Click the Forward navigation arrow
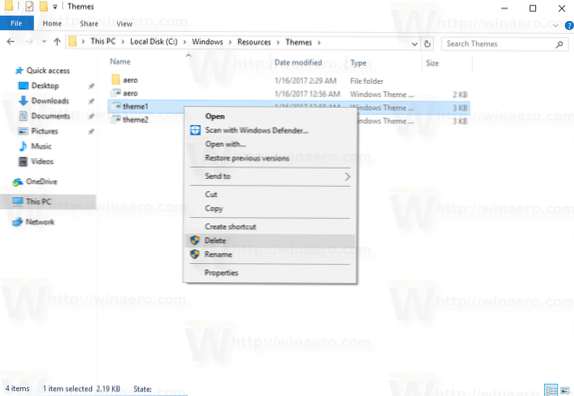Image resolution: width=574 pixels, height=396 pixels. point(29,42)
